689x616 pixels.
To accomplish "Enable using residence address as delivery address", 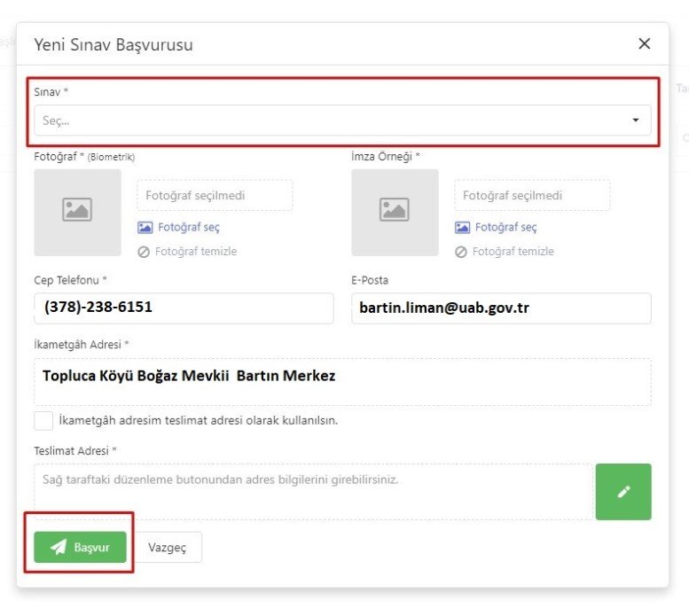I will [x=43, y=420].
